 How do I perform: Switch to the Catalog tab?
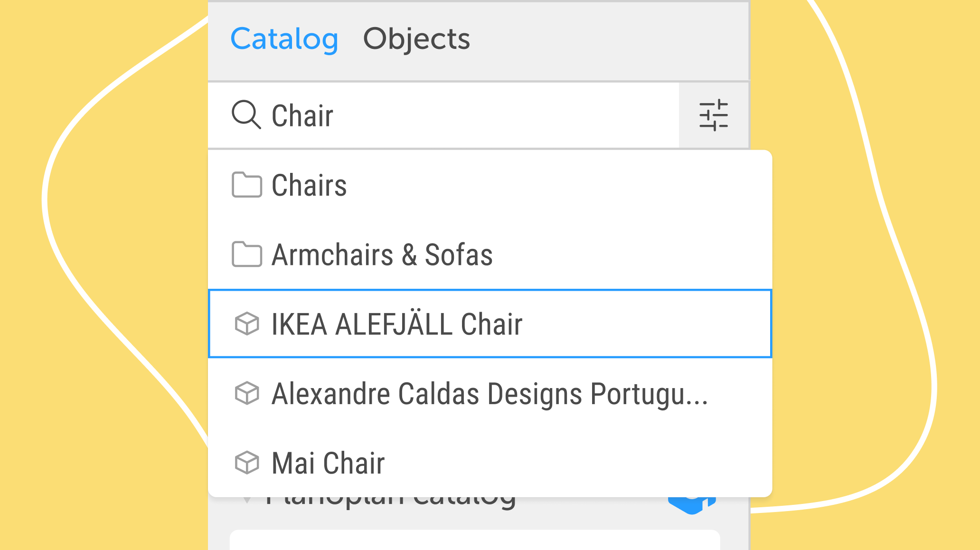pyautogui.click(x=284, y=39)
